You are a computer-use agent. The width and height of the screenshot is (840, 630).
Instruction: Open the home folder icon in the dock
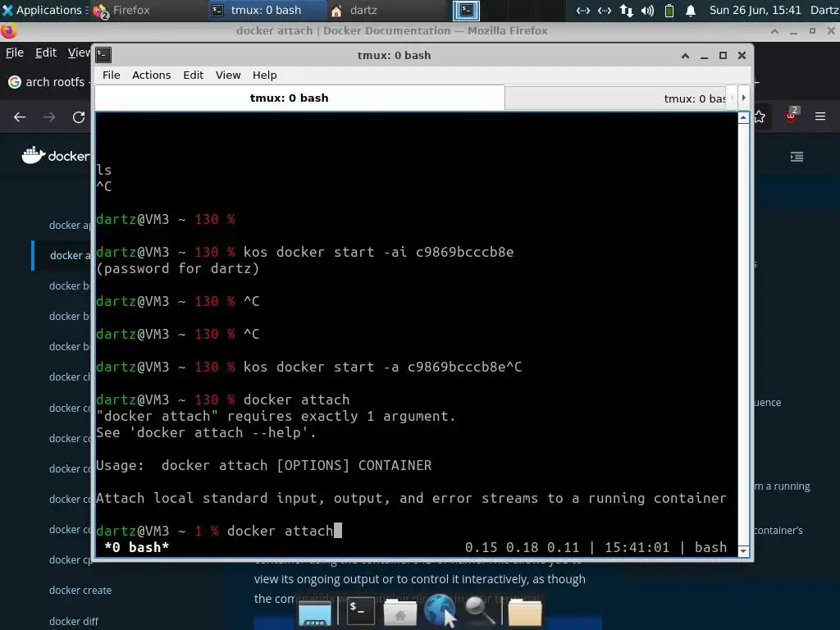400,612
